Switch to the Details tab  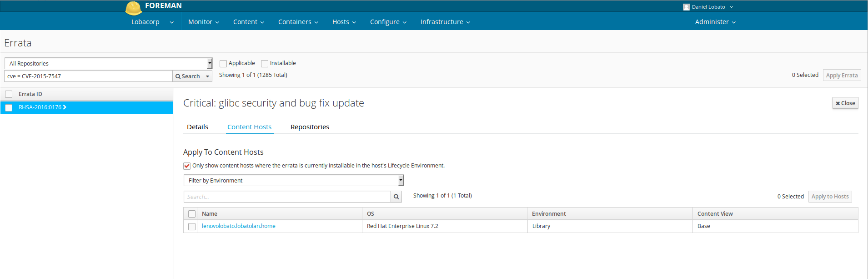point(197,127)
